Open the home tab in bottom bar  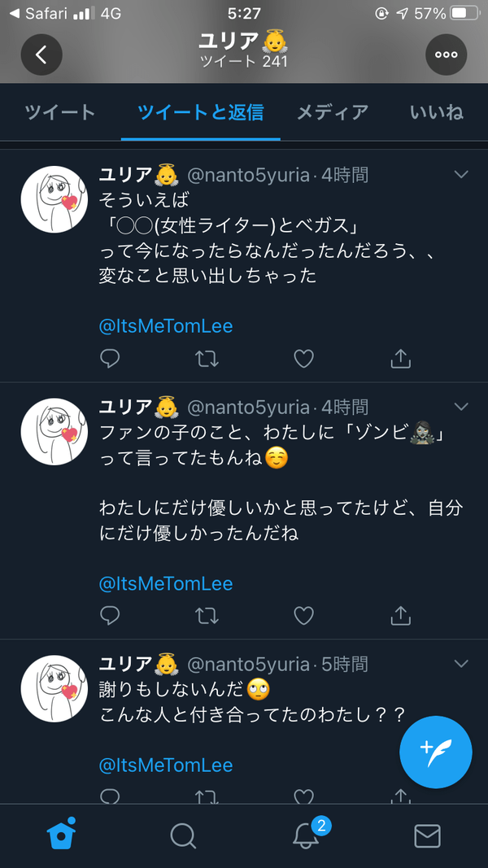tap(61, 835)
